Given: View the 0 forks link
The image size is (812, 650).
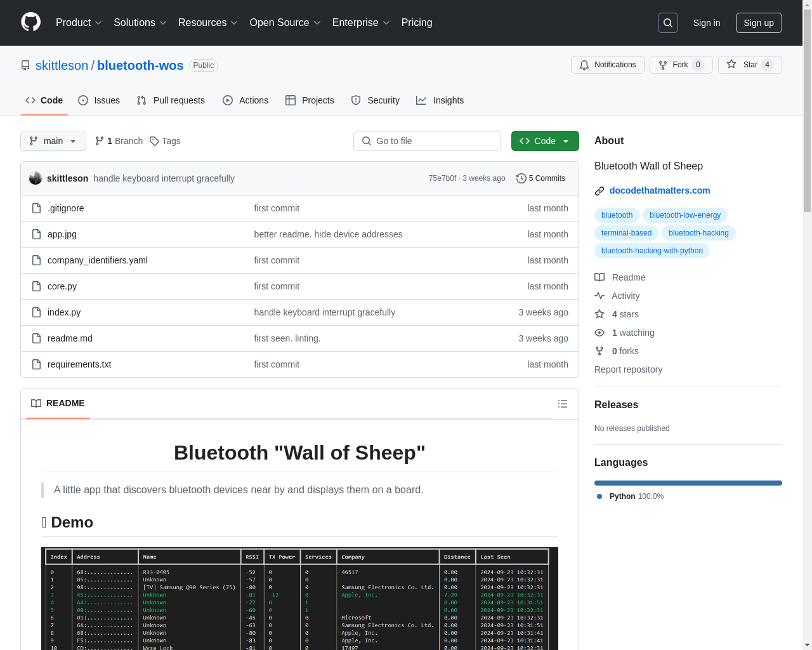Looking at the screenshot, I should coord(617,351).
